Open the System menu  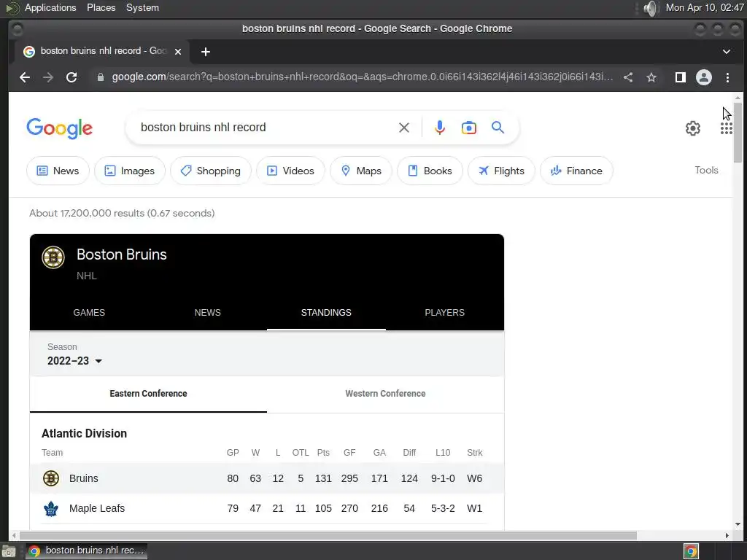click(x=142, y=7)
